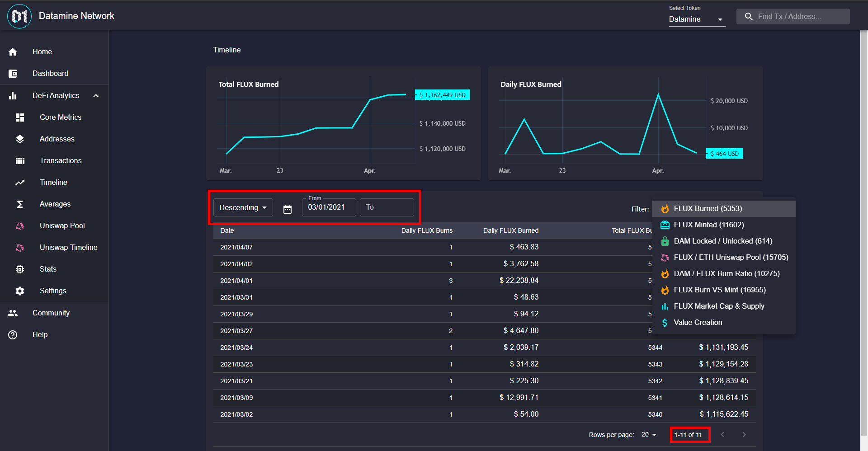Select DAM Locked / Unlocked (614) option
Screen dimensions: 868x451
coord(724,241)
